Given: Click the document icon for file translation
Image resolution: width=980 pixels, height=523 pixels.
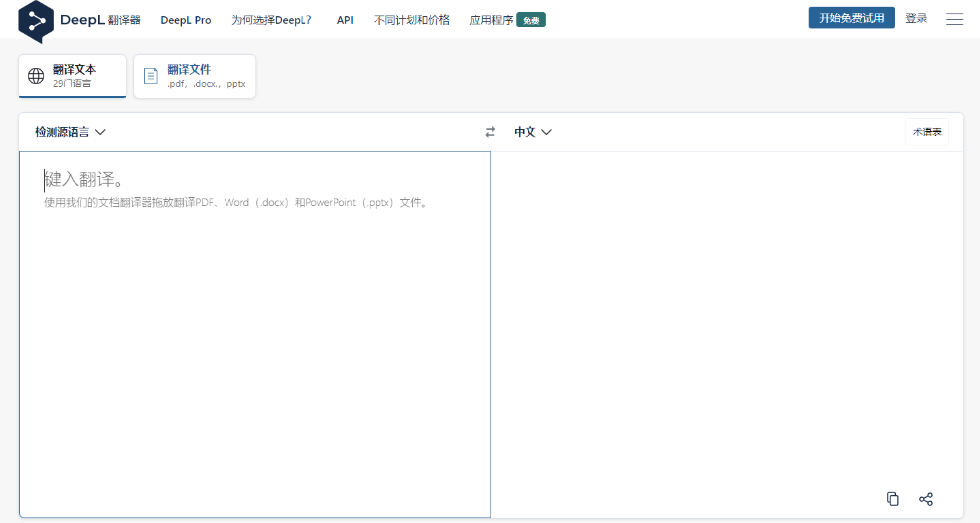Looking at the screenshot, I should click(151, 76).
